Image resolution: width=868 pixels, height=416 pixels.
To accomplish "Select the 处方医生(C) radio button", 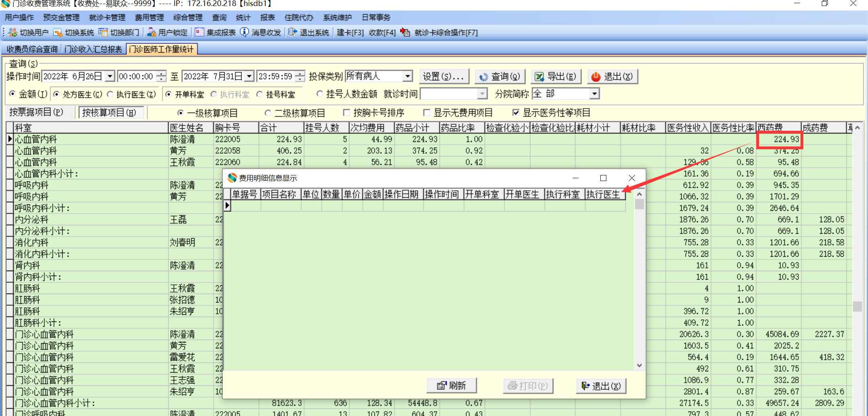I will [x=56, y=94].
